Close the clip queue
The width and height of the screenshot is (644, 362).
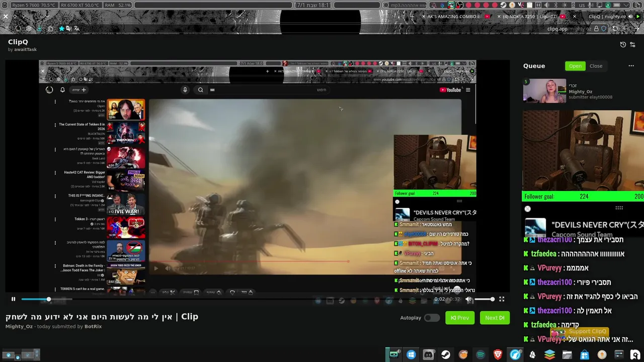click(596, 66)
